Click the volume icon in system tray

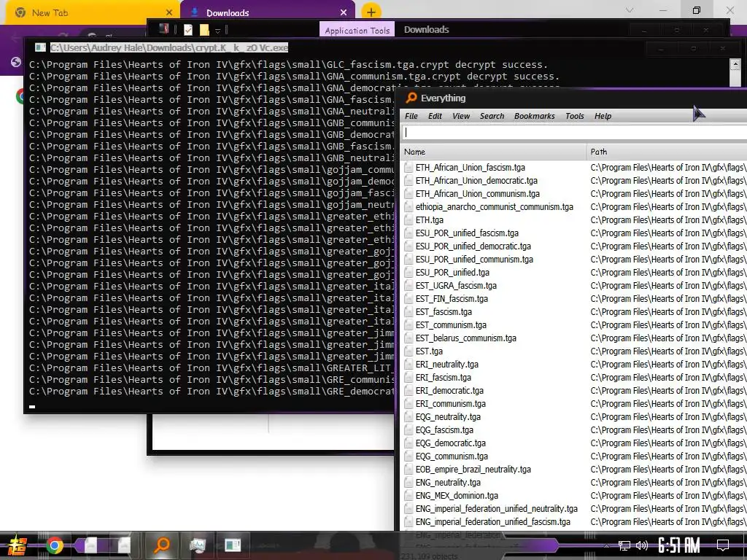[x=642, y=545]
